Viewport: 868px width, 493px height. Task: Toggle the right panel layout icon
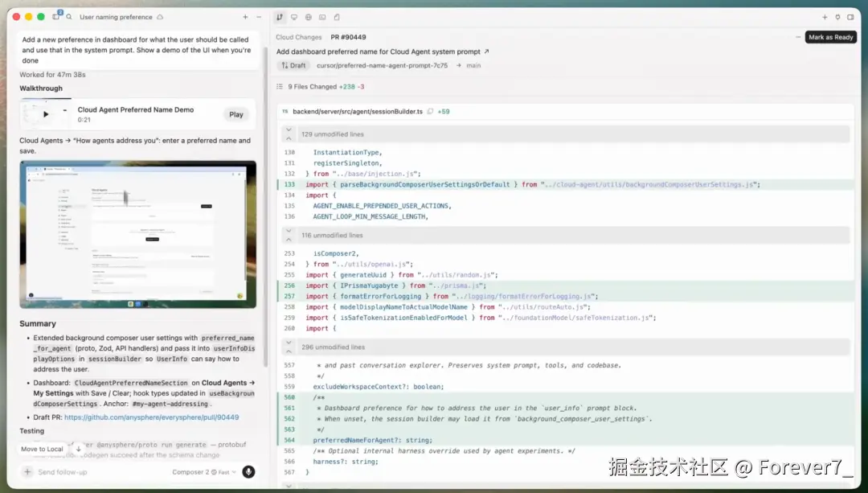851,17
